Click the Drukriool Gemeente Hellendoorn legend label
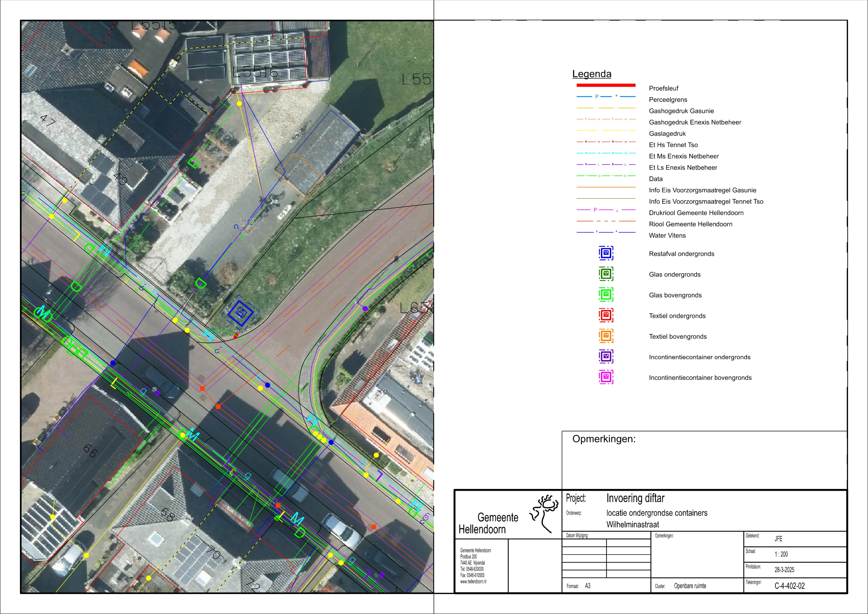Screen dimensions: 868x614 tap(696, 213)
